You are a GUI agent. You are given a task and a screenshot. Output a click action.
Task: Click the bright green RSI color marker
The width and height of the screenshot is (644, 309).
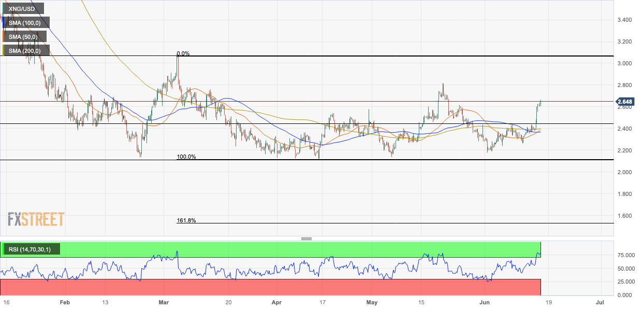pyautogui.click(x=4, y=249)
